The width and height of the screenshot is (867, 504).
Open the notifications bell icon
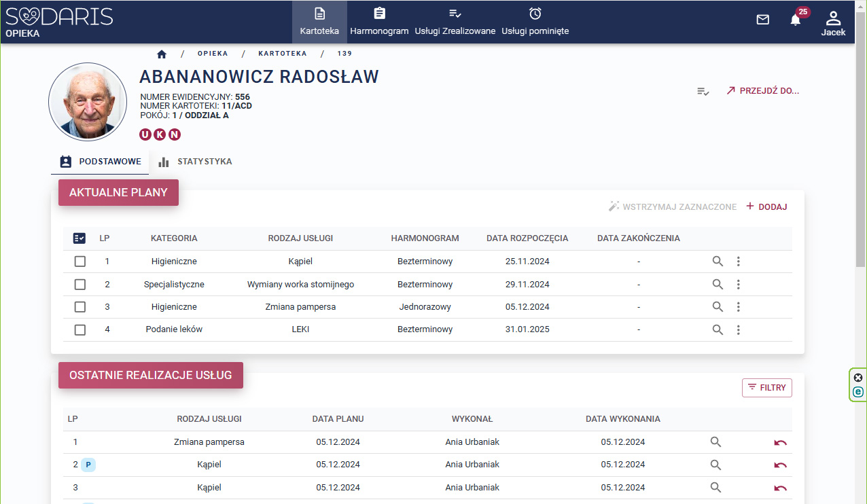pos(795,20)
